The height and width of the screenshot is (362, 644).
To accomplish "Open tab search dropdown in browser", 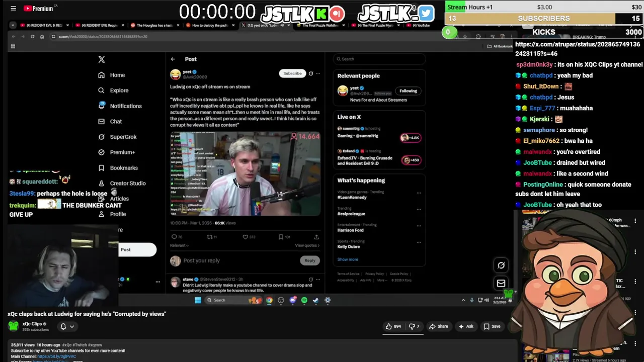I will [x=13, y=25].
